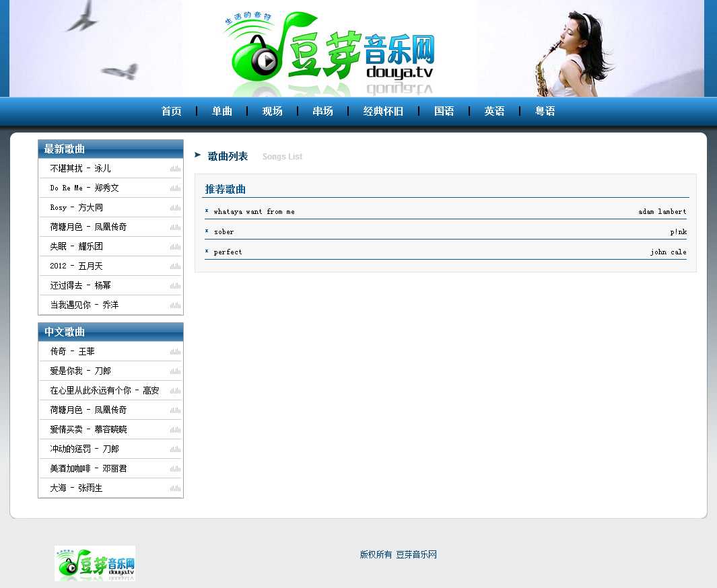Click the arrow icon beside 歌曲列表 heading
The width and height of the screenshot is (717, 588).
point(198,155)
